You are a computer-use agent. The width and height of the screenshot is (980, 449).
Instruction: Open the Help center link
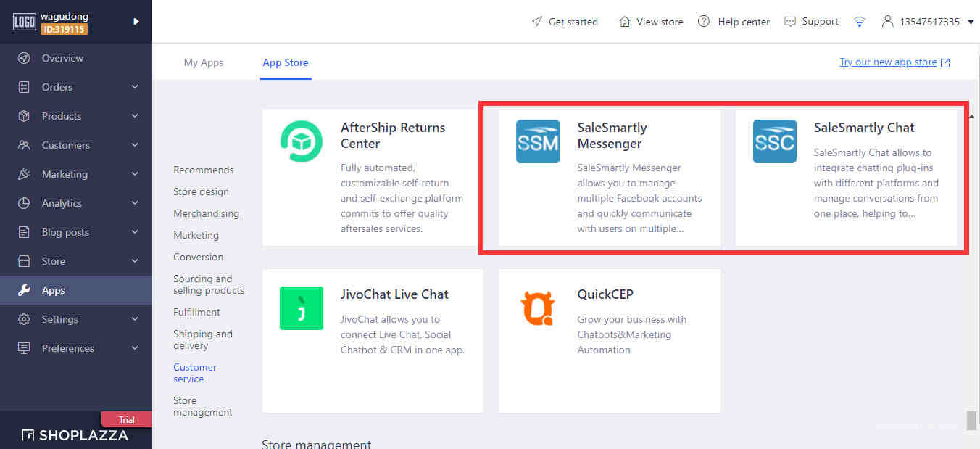pos(744,22)
